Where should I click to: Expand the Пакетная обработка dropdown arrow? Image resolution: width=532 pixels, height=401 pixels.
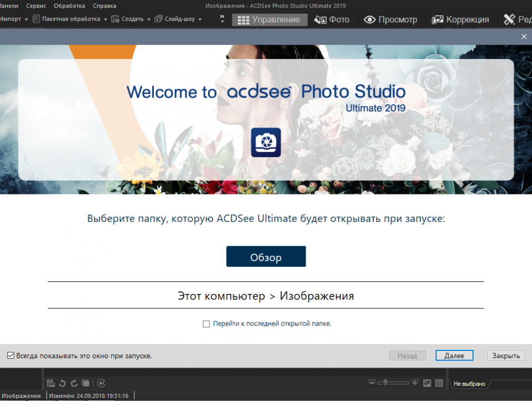(105, 19)
